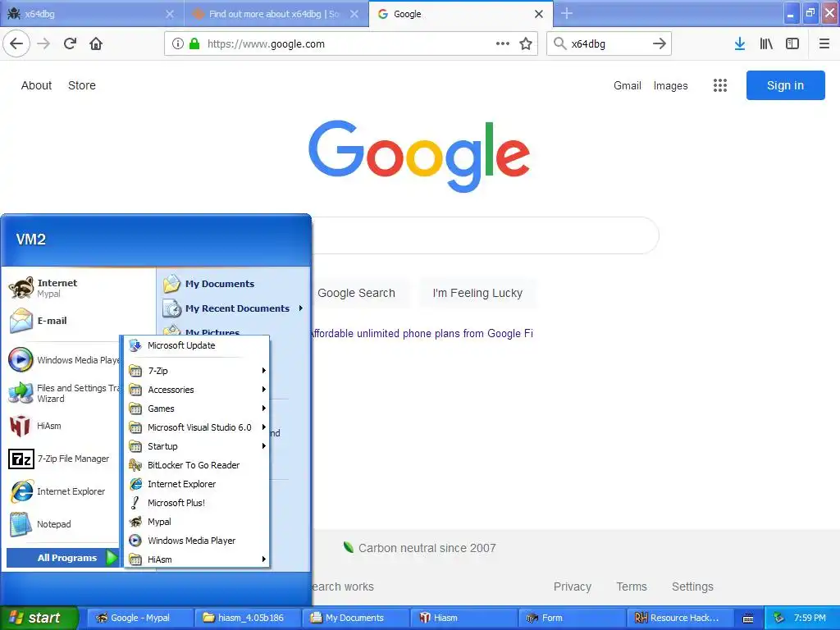Open BitLocker To Go Reader
Viewport: 840px width, 630px height.
[197, 465]
